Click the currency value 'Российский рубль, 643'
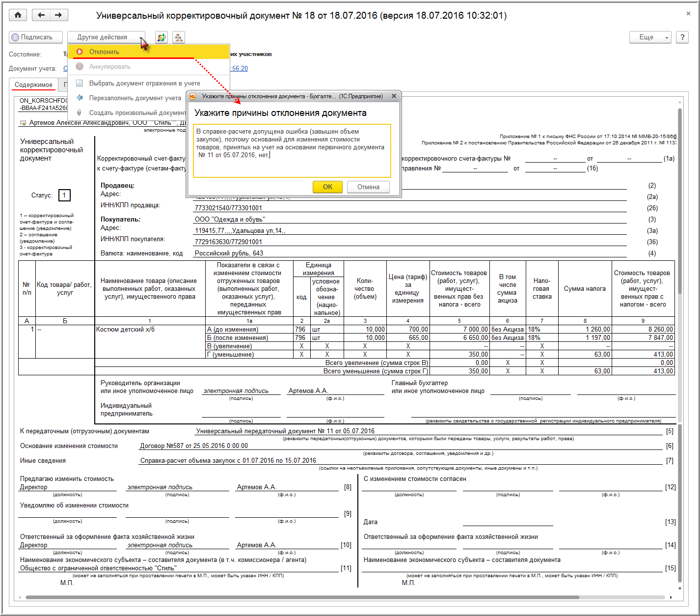The height and width of the screenshot is (616, 700). click(x=229, y=253)
